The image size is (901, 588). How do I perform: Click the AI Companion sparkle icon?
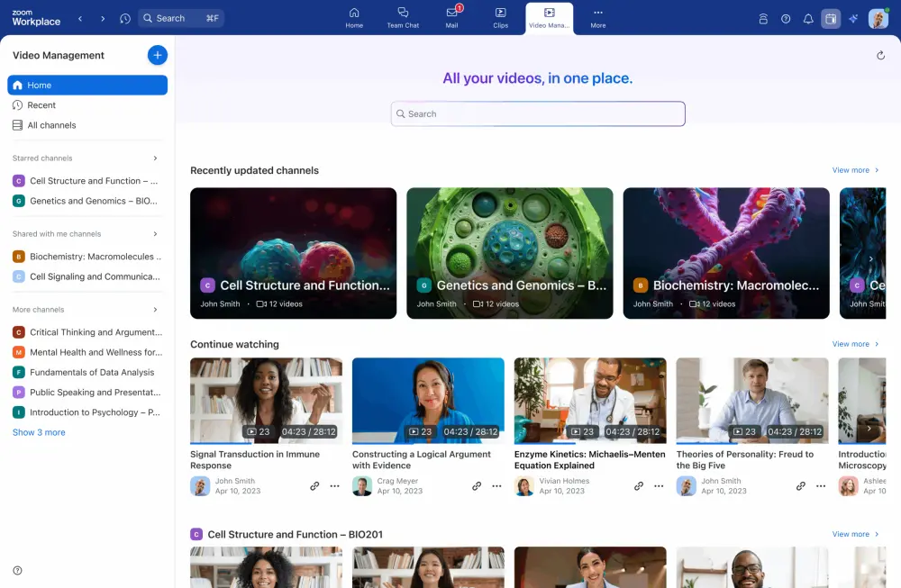tap(852, 19)
